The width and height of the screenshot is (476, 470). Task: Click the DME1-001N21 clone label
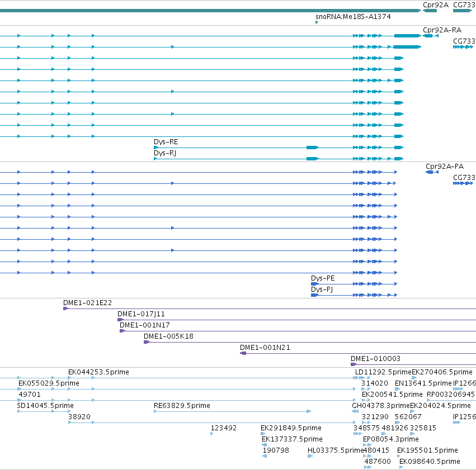265,348
